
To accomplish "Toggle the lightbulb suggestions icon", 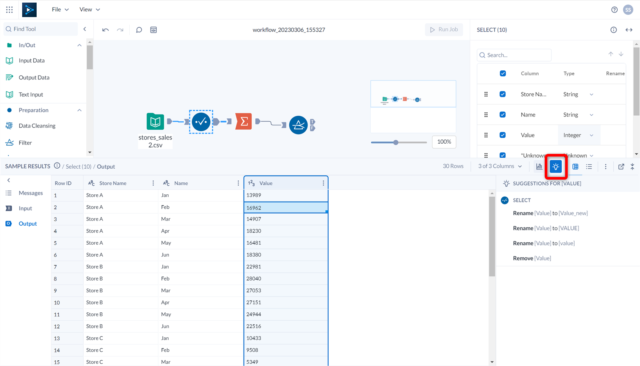I will 556,166.
